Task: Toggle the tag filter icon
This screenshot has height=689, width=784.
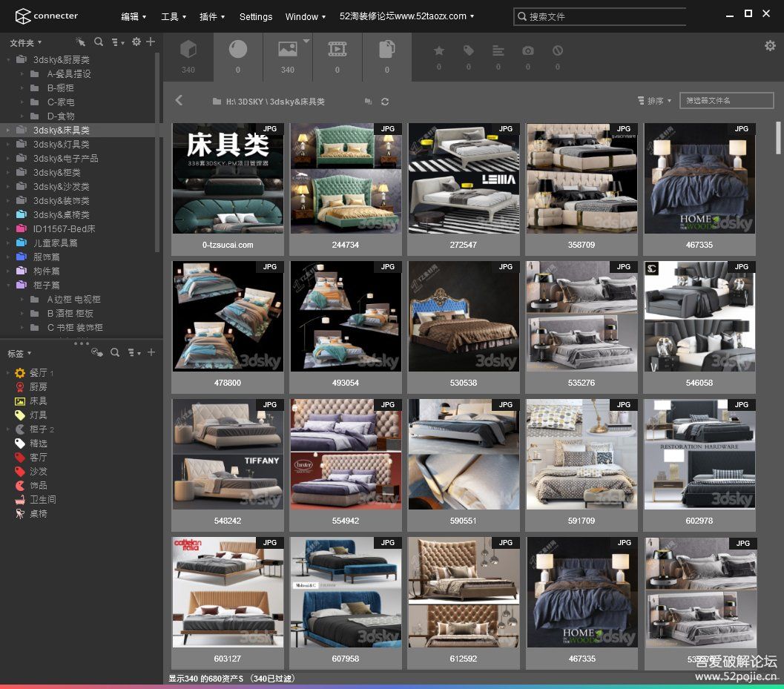Action: (x=469, y=50)
